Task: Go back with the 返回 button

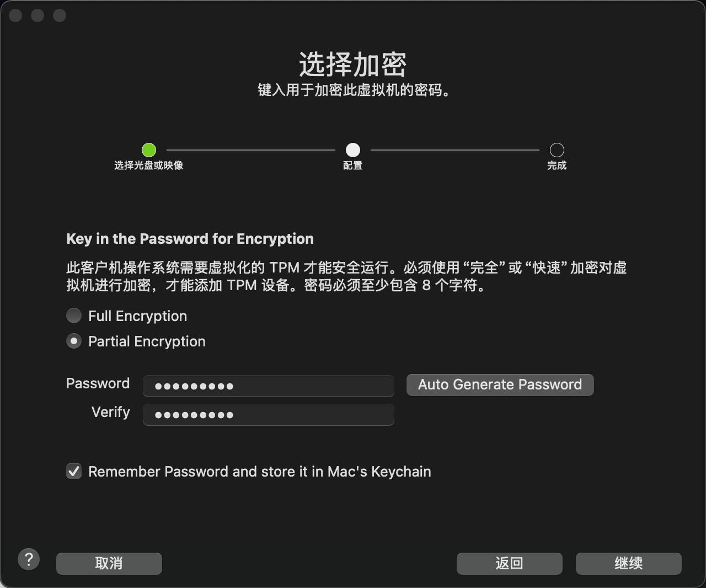Action: (x=510, y=564)
